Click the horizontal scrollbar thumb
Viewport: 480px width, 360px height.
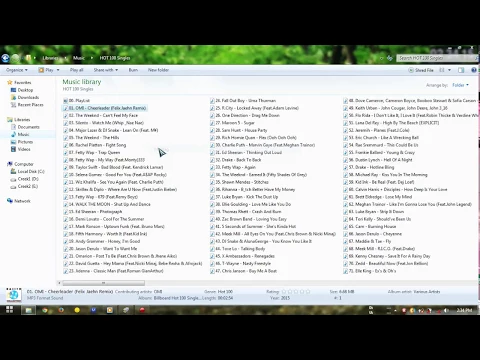103,283
